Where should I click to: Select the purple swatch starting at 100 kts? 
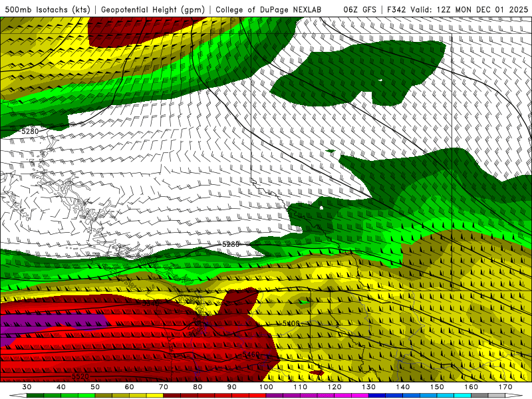274,396
